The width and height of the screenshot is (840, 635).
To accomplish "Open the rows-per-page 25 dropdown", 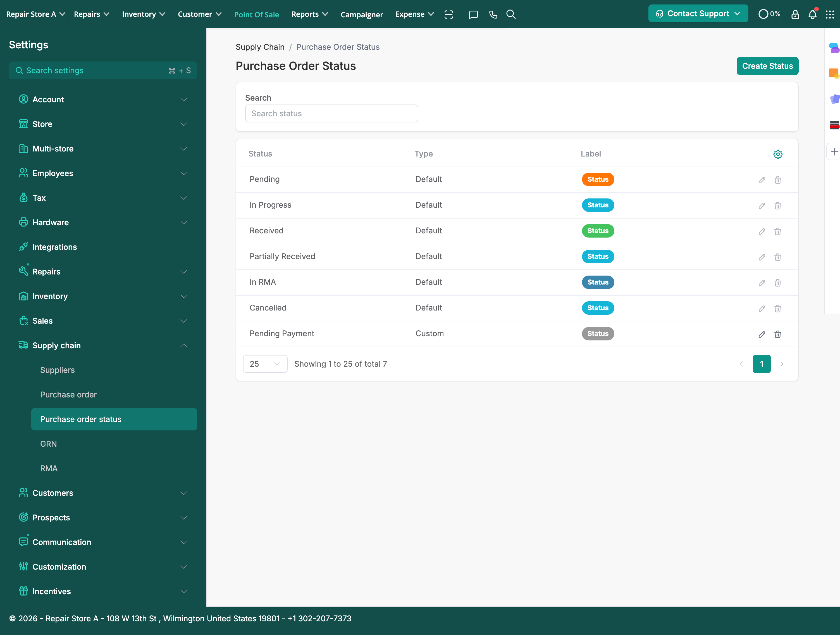I will tap(265, 364).
